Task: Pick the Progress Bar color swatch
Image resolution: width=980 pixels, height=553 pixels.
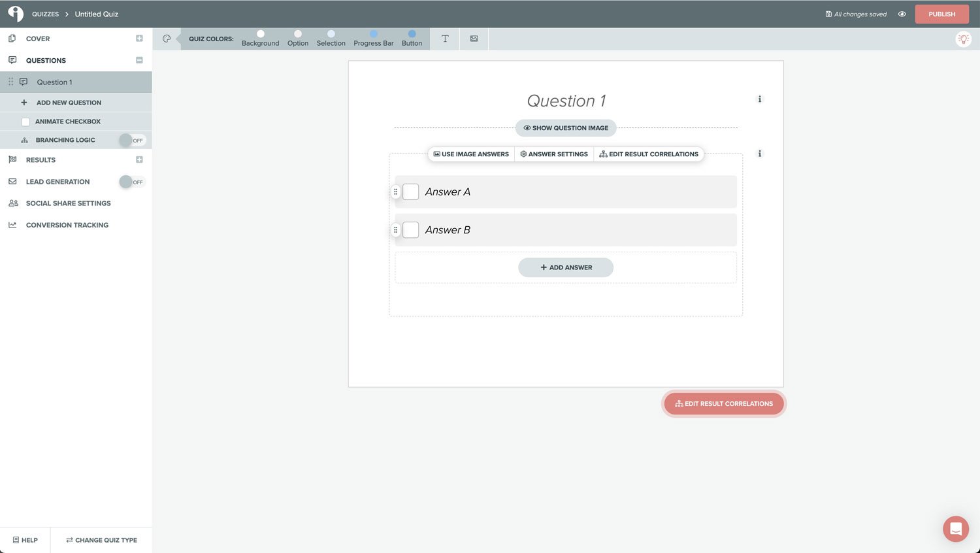Action: 374,34
